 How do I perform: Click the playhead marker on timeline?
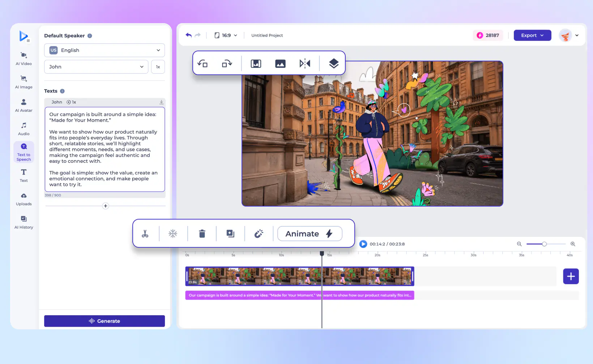(x=322, y=253)
